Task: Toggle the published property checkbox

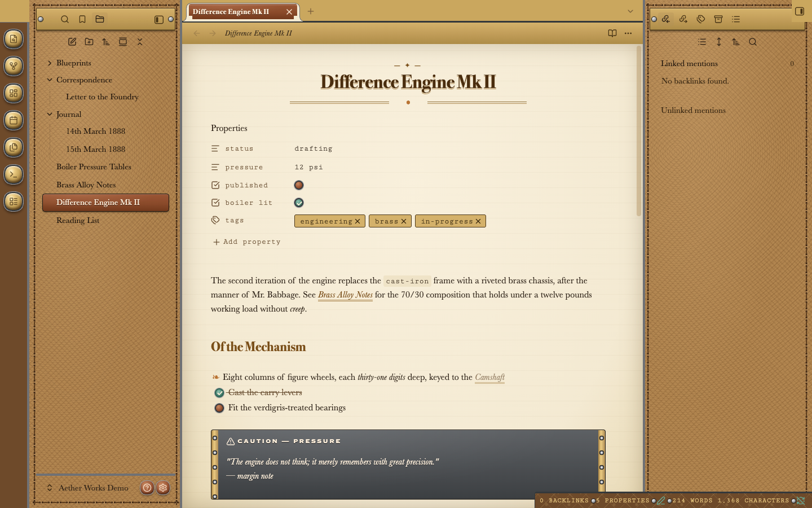Action: (x=299, y=185)
